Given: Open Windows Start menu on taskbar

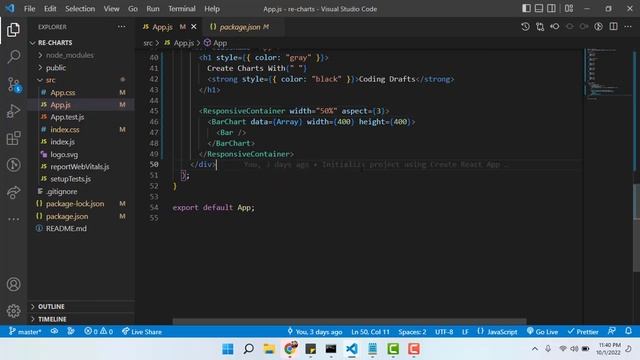Looking at the screenshot, I should [228, 349].
